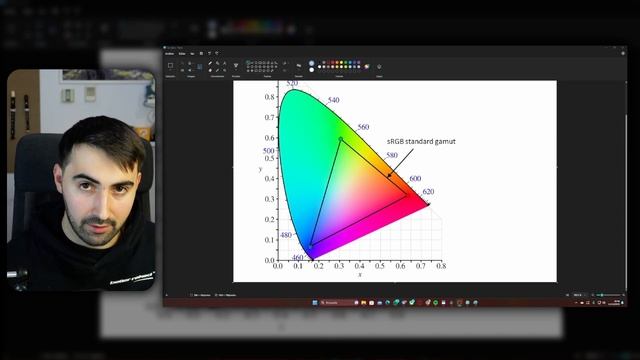The height and width of the screenshot is (360, 640).
Task: Open the Rotate options in the Image group
Action: tap(190, 63)
